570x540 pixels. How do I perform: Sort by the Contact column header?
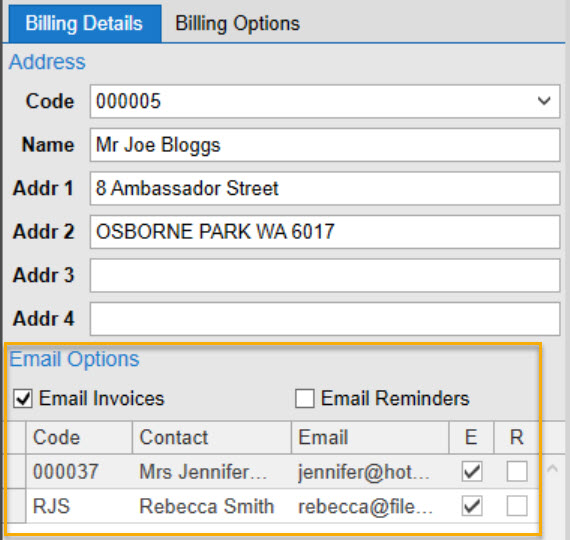(x=212, y=437)
